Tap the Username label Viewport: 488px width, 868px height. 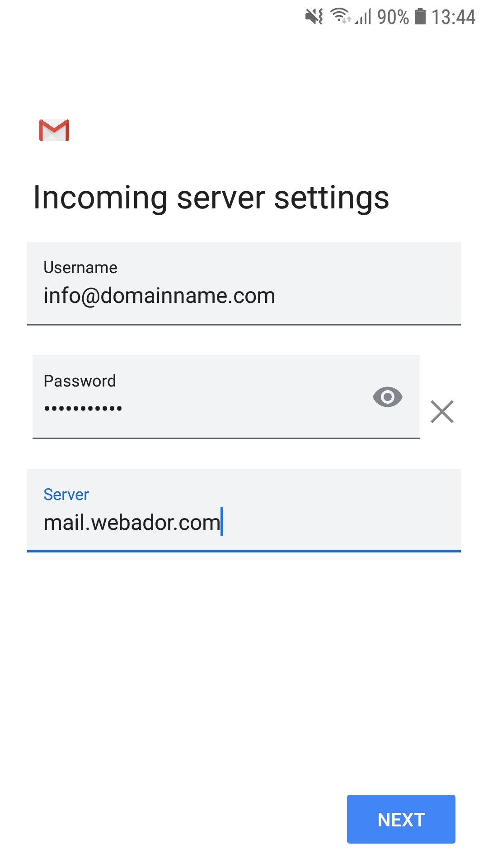tap(80, 268)
